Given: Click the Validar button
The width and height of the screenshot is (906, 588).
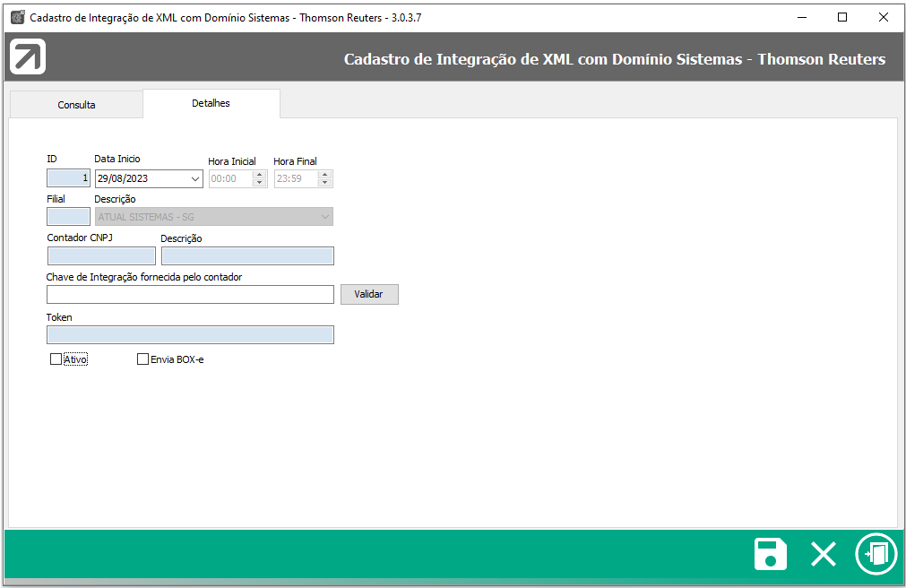Looking at the screenshot, I should [x=369, y=294].
